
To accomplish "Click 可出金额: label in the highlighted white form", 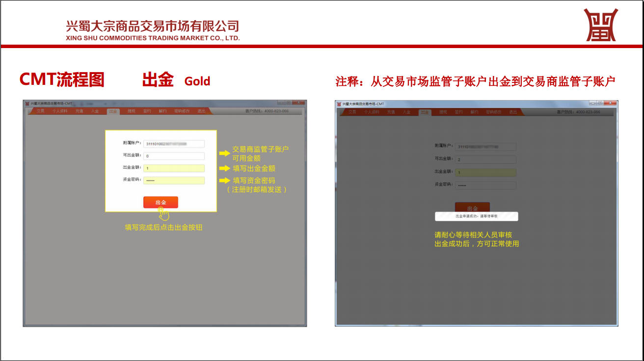I will [132, 155].
